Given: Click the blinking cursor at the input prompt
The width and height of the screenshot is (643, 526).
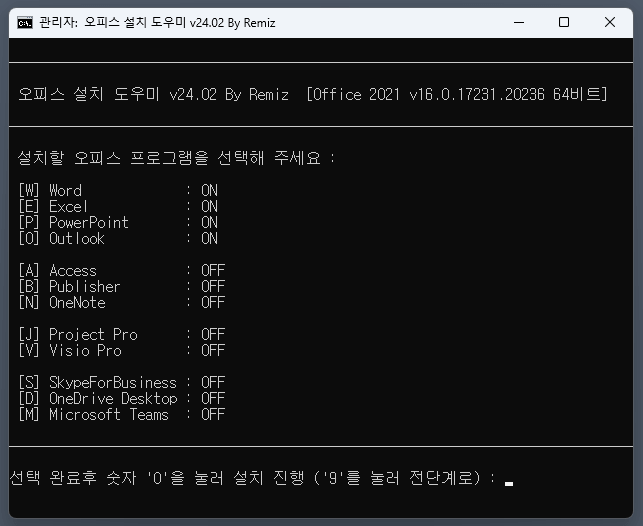Looking at the screenshot, I should point(509,484).
